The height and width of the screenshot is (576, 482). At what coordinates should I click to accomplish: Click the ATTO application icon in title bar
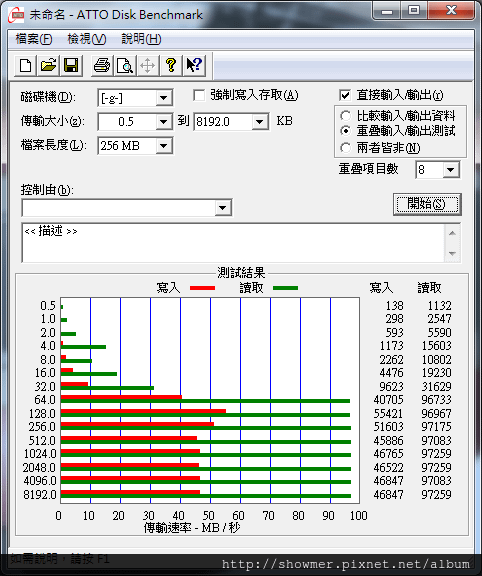tap(16, 15)
